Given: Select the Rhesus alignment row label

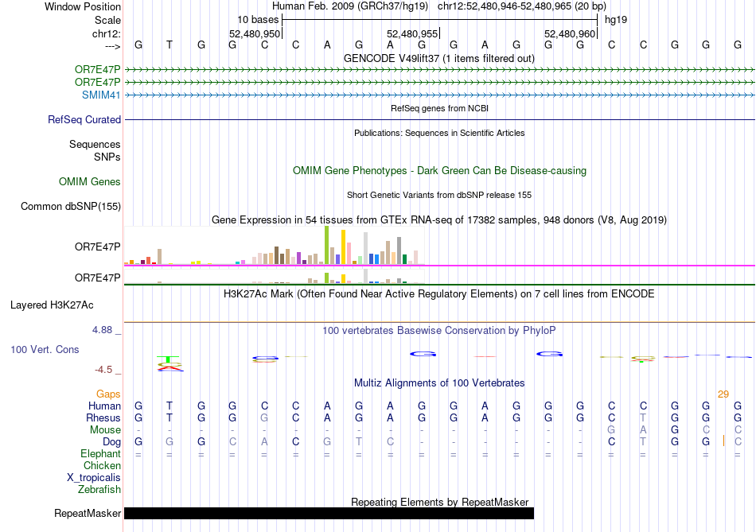Looking at the screenshot, I should point(103,417).
